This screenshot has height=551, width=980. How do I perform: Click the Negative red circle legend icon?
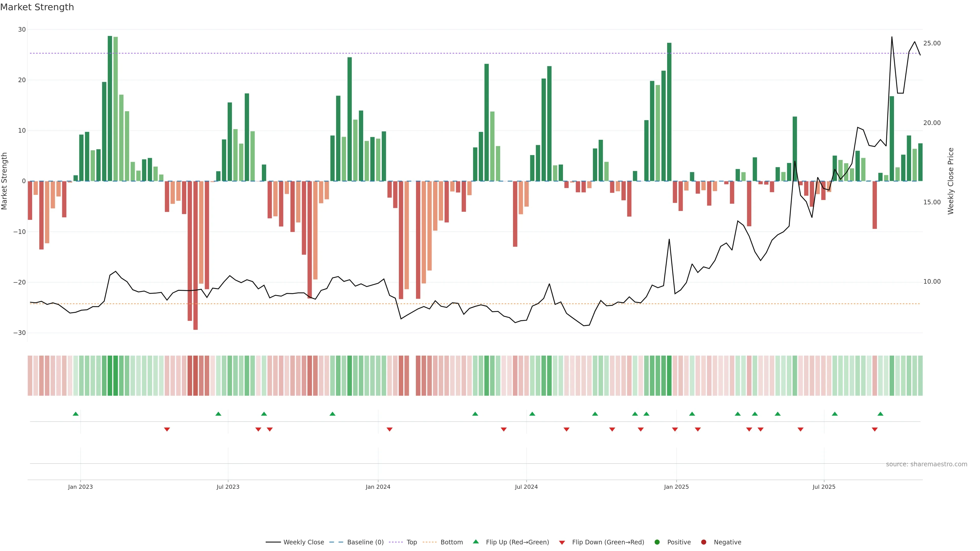click(703, 542)
